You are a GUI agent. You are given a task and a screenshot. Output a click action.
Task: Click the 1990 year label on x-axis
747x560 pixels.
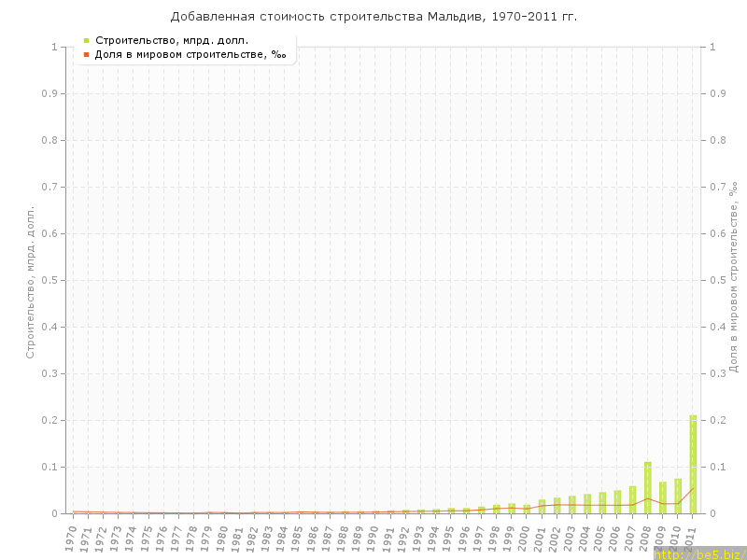point(373,538)
